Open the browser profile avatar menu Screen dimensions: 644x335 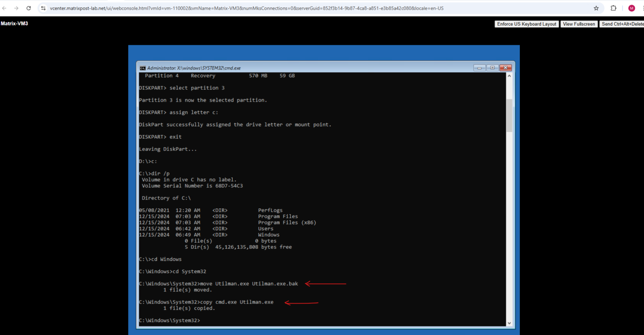tap(631, 8)
